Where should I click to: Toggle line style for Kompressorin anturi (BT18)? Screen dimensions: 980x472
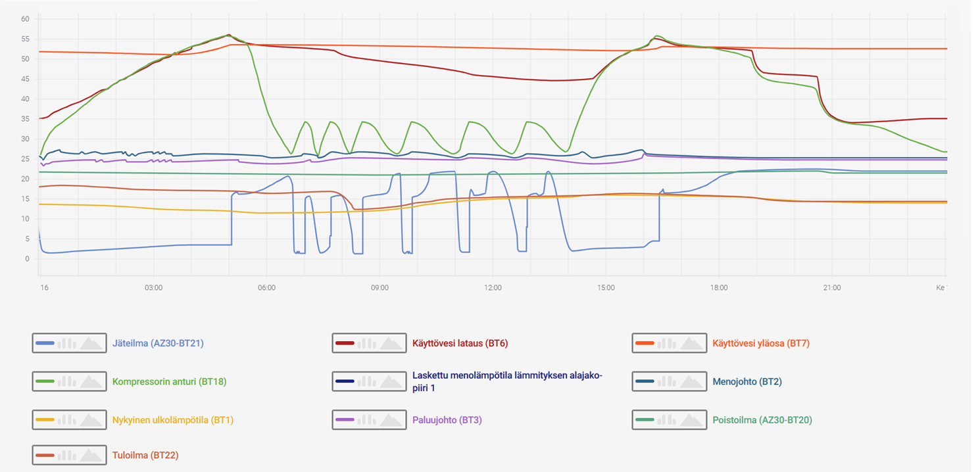coord(45,381)
